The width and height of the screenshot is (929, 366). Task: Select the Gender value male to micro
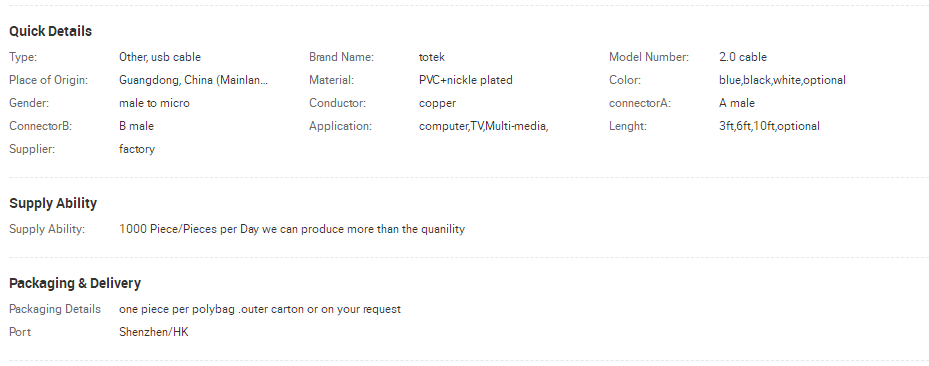pyautogui.click(x=155, y=103)
